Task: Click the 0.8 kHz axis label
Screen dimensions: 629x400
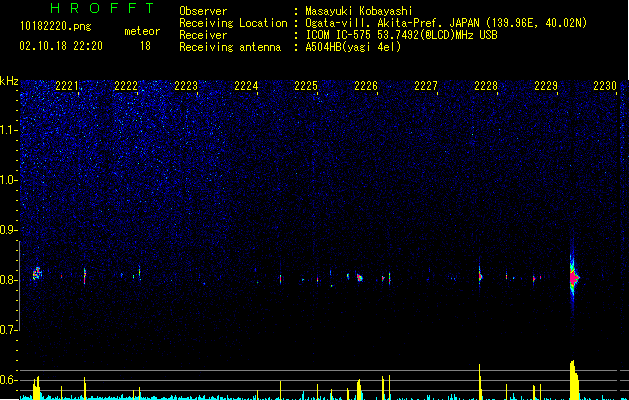Action: 9,280
